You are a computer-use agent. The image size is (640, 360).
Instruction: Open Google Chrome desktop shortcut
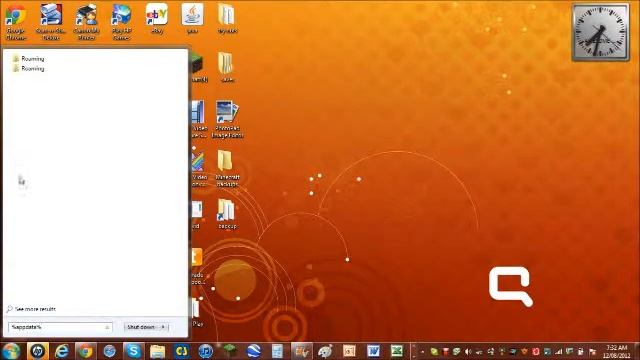(x=16, y=21)
